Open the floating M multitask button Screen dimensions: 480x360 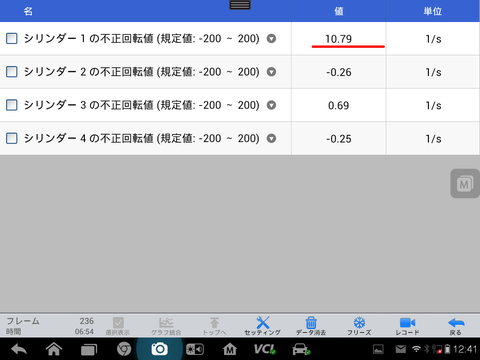coord(465,184)
